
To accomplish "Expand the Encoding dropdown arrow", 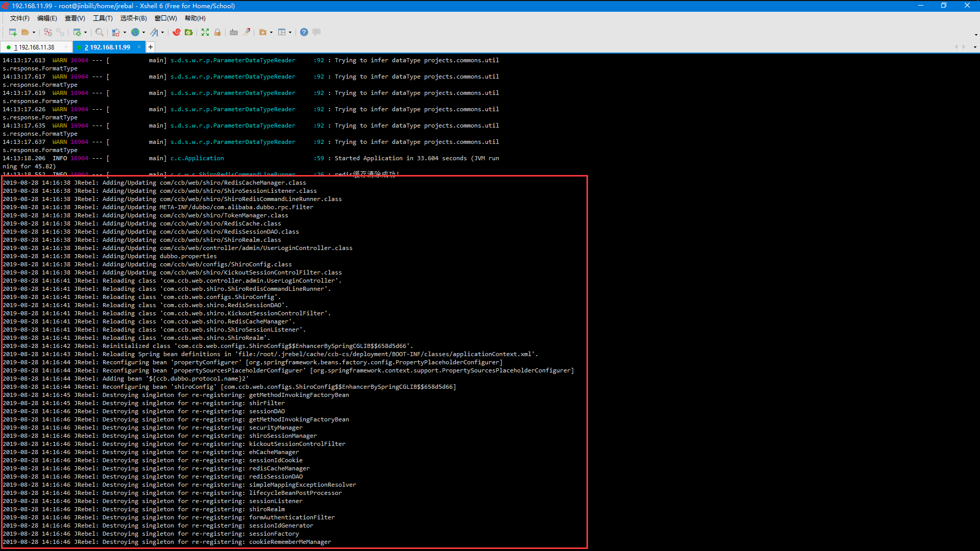I will point(143,32).
